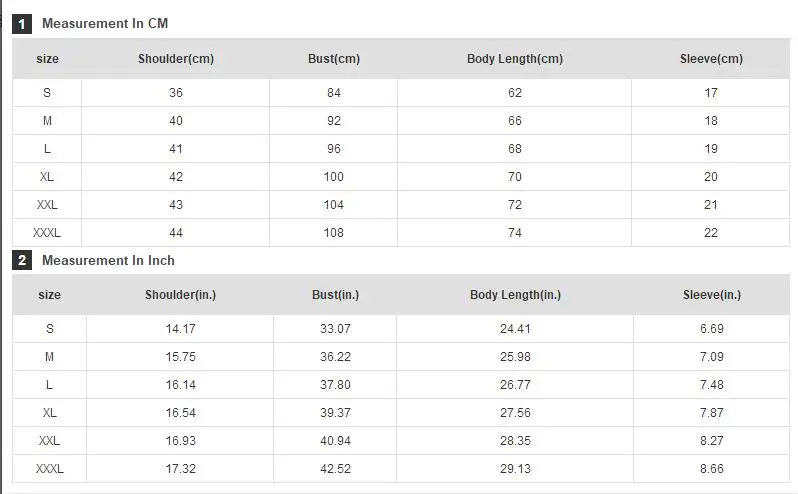Viewport: 798px width, 494px height.
Task: Click the number 1 section badge
Action: point(22,24)
